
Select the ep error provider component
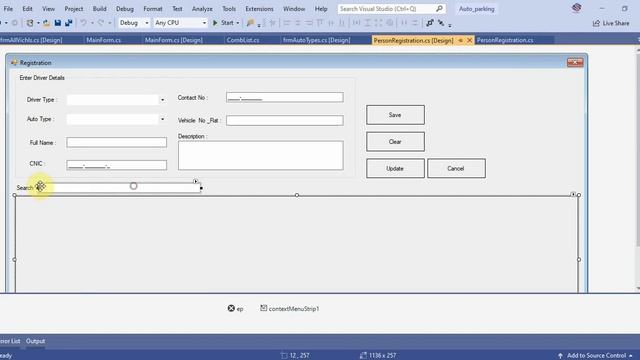tap(236, 309)
